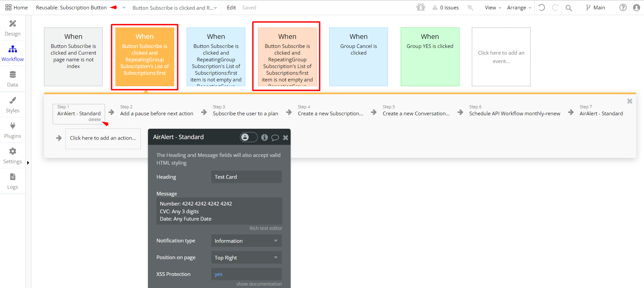Delete Step 1 AirAlert action
The height and width of the screenshot is (288, 644).
(94, 120)
